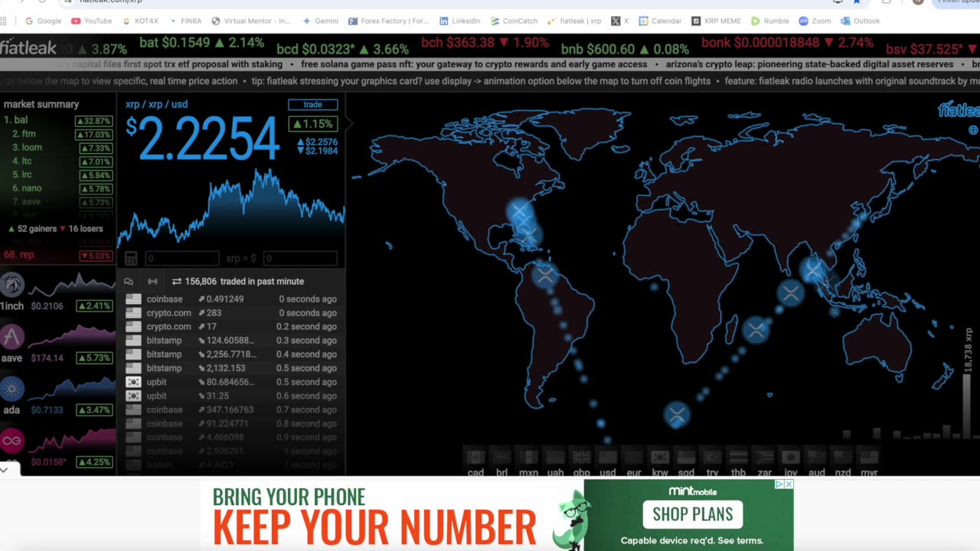Select ltc in market summary
Viewport: 980px width, 551px height.
pos(57,161)
